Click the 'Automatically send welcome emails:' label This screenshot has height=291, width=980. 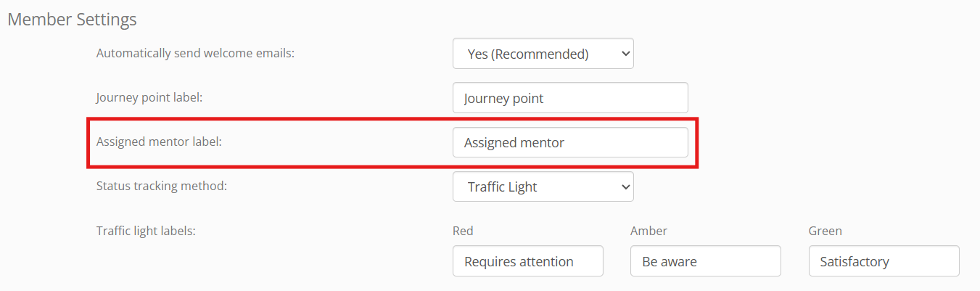[x=195, y=53]
